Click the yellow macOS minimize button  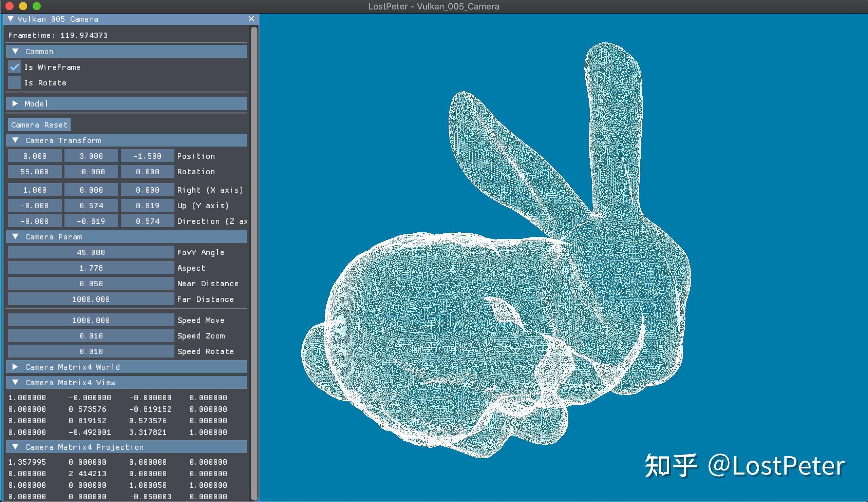pos(23,6)
